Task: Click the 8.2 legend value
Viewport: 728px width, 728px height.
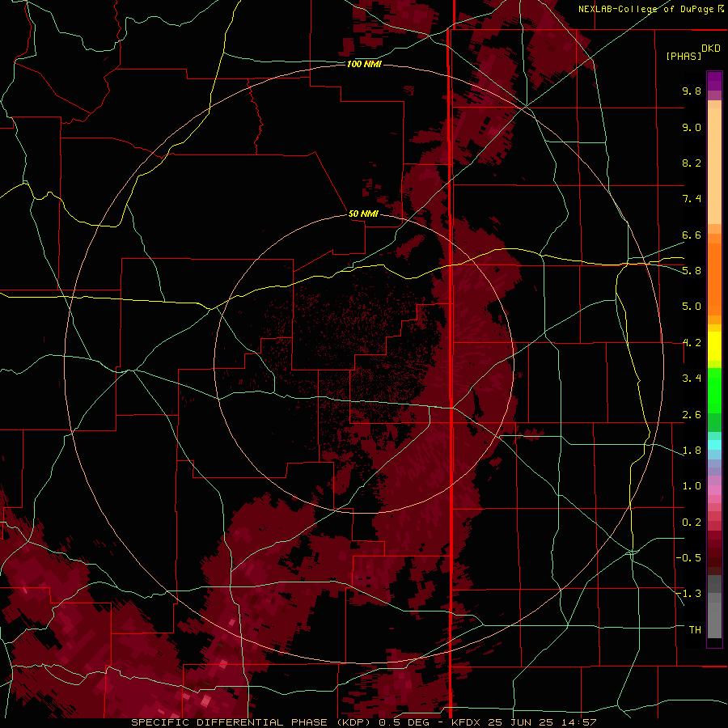Action: tap(692, 163)
